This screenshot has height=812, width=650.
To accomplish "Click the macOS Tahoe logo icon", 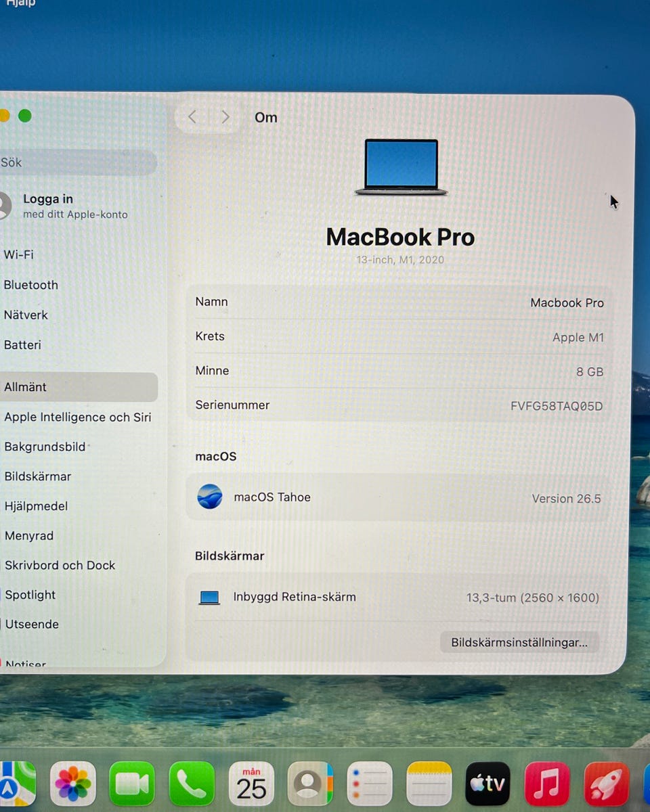I will (x=210, y=497).
